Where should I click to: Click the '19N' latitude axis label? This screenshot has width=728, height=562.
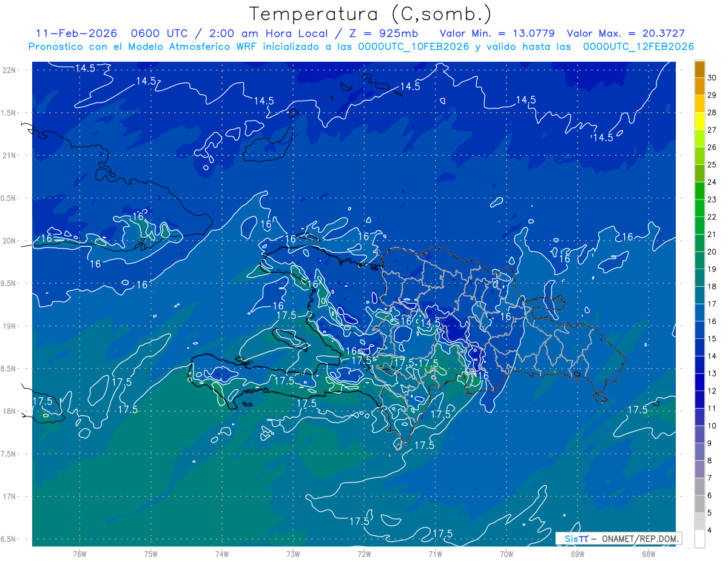pos(9,326)
